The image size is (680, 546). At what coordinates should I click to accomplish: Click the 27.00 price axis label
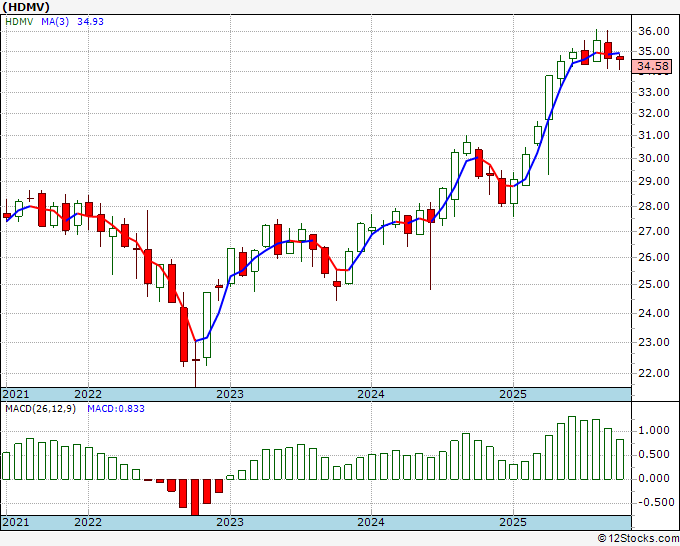click(x=654, y=232)
